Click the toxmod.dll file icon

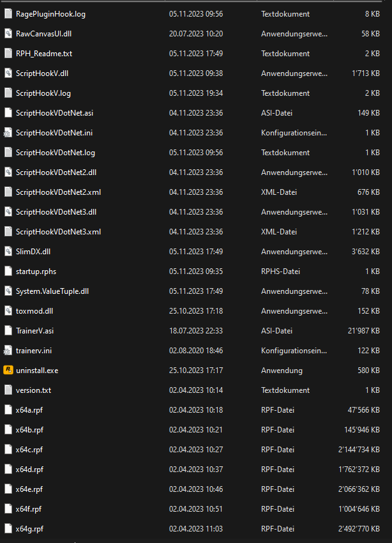coord(8,311)
